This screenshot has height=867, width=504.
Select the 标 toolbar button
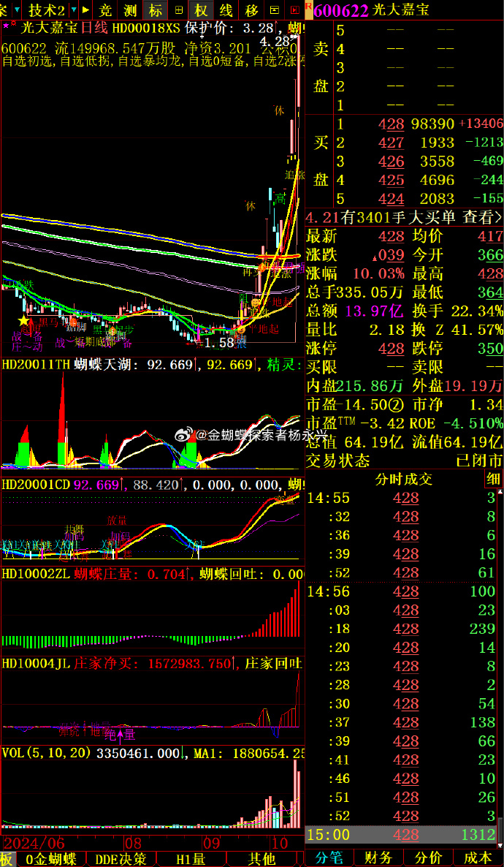[155, 10]
